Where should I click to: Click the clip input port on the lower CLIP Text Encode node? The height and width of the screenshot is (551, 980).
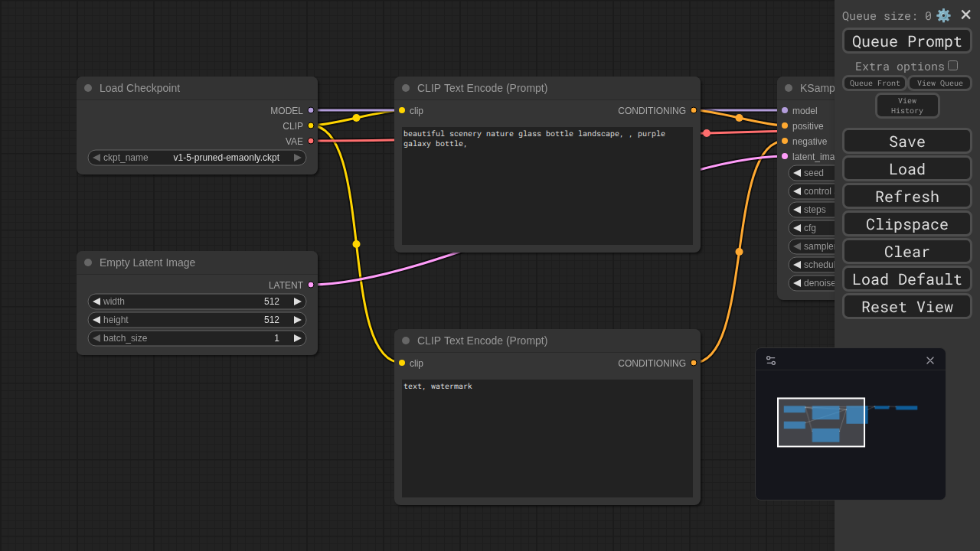click(402, 363)
